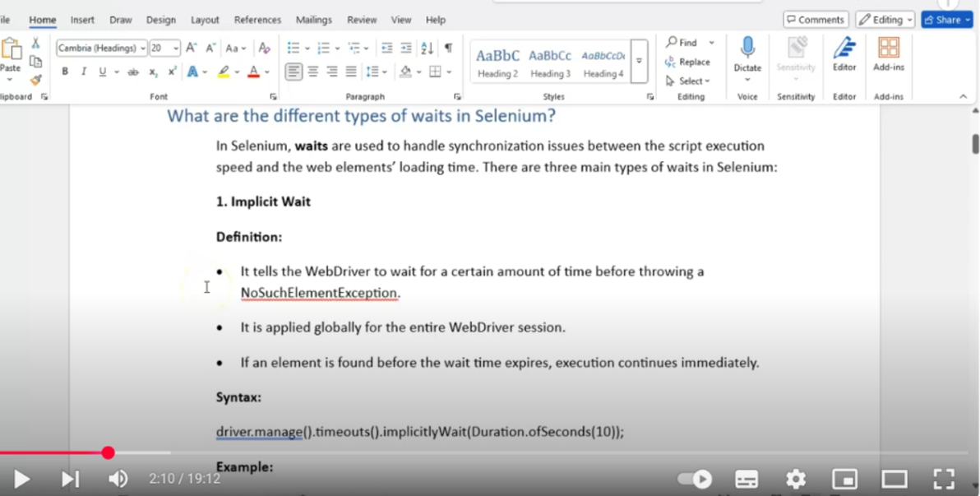Decrease paragraph indent
980x496 pixels.
point(387,49)
